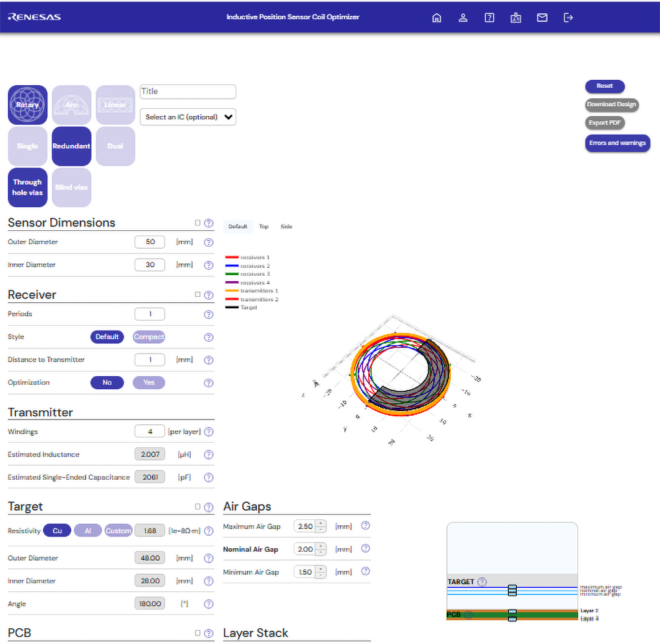Click the Export PDF button
This screenshot has height=644, width=660.
click(604, 123)
